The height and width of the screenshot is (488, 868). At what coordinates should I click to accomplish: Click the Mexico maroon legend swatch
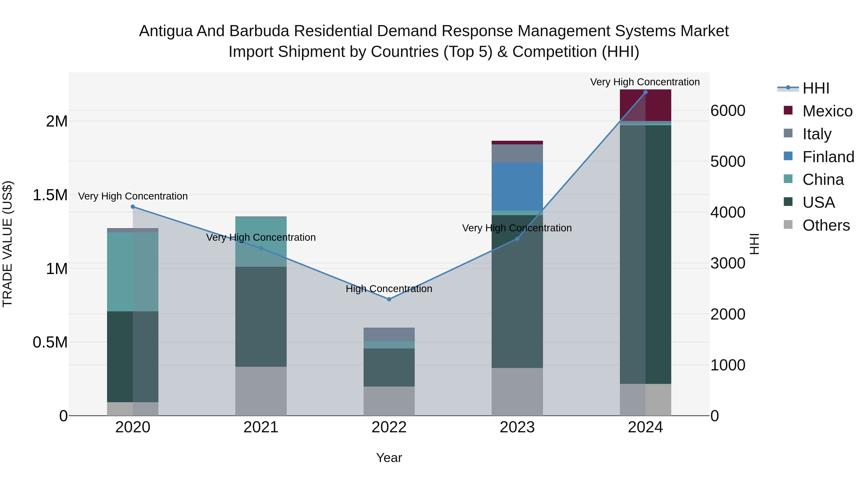(788, 110)
